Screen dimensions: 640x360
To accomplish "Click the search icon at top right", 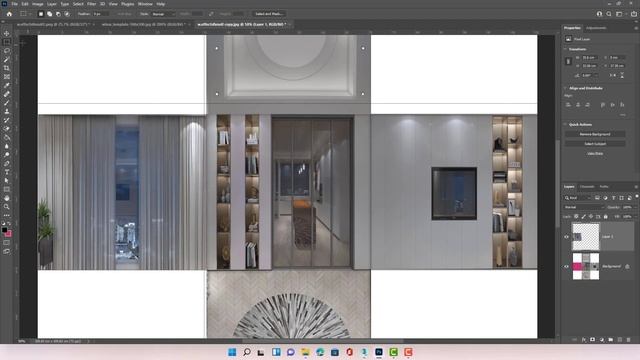I will 609,14.
